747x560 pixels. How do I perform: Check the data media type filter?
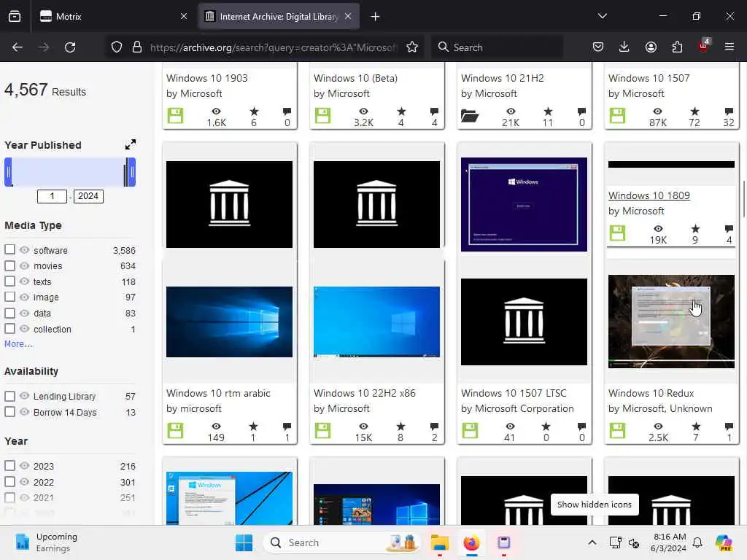tap(9, 313)
